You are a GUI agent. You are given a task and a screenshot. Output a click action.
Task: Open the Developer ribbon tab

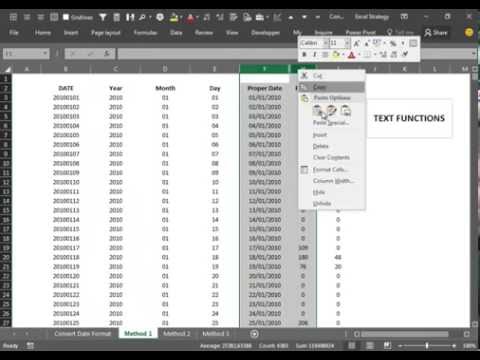coord(265,33)
